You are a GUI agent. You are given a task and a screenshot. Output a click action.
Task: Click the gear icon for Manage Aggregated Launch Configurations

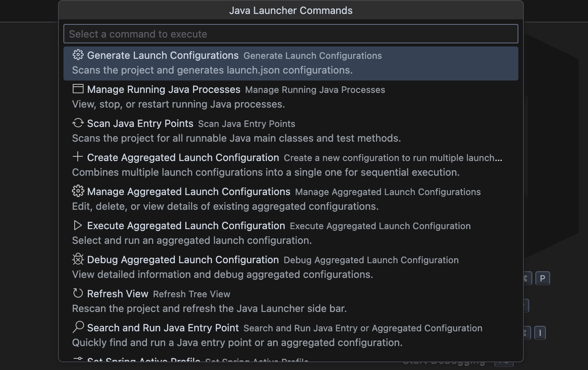pyautogui.click(x=78, y=191)
